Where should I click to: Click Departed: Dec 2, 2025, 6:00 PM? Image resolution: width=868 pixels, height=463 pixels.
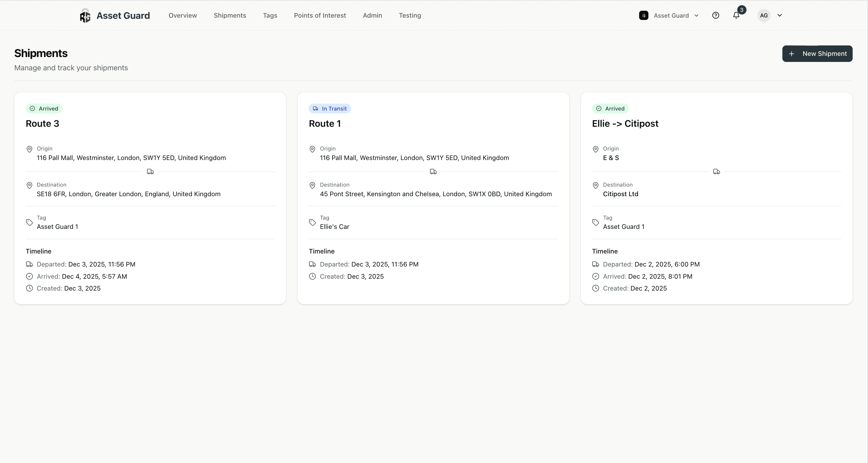[x=651, y=264]
